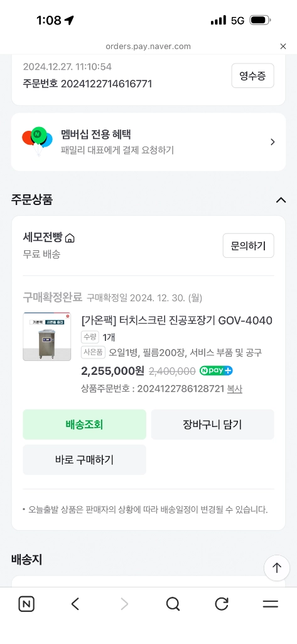Tap the forward arrow in bottom bar
The width and height of the screenshot is (297, 644).
124,604
